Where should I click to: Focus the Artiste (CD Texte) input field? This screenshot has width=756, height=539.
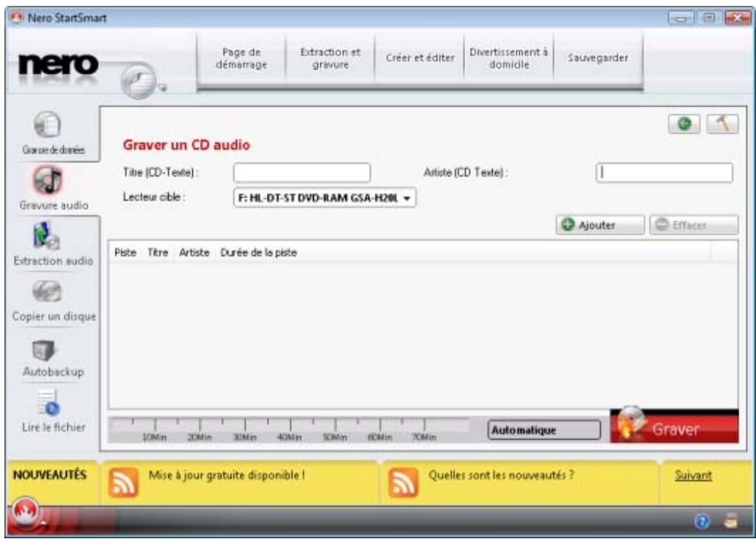[665, 173]
